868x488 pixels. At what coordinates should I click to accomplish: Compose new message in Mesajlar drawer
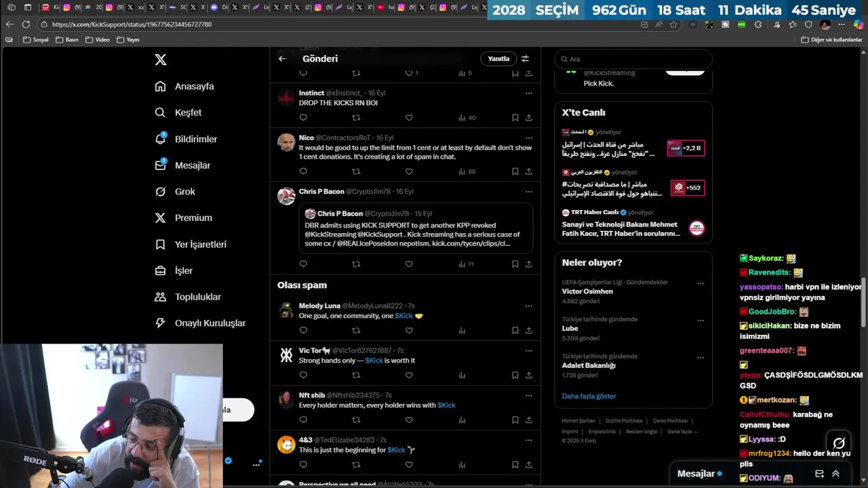tap(819, 474)
